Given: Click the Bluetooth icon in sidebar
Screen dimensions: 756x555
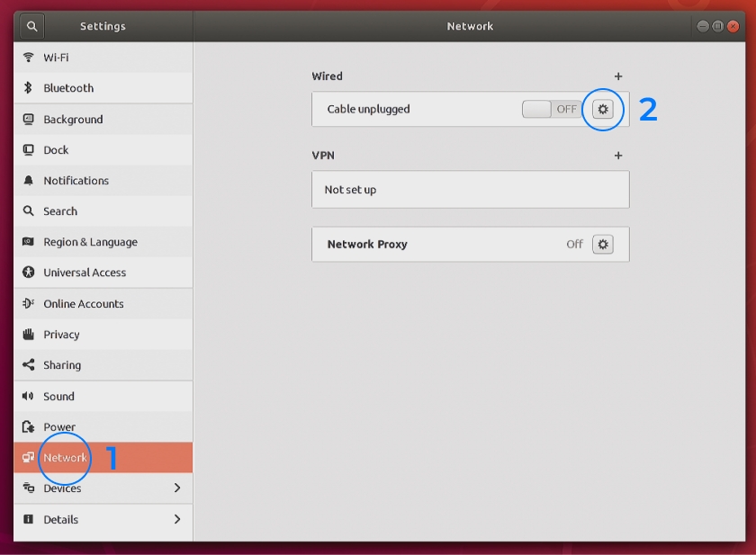Looking at the screenshot, I should point(28,88).
